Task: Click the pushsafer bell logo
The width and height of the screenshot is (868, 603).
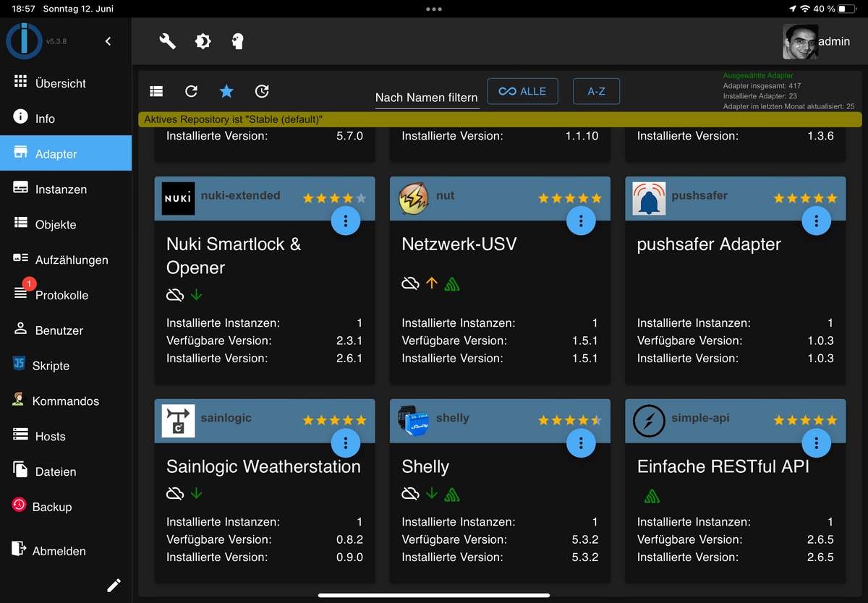Action: pos(649,198)
